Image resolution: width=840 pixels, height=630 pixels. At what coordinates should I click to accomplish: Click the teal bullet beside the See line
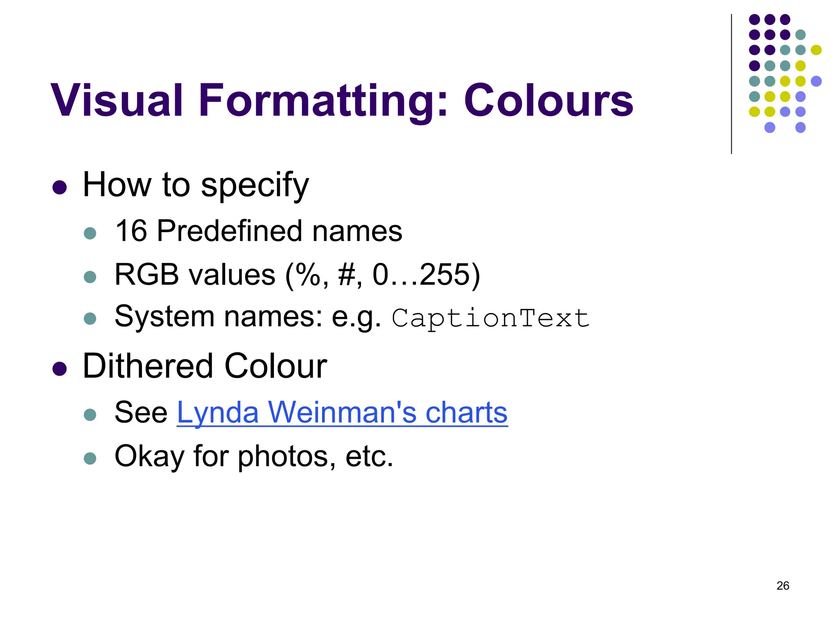tap(90, 415)
